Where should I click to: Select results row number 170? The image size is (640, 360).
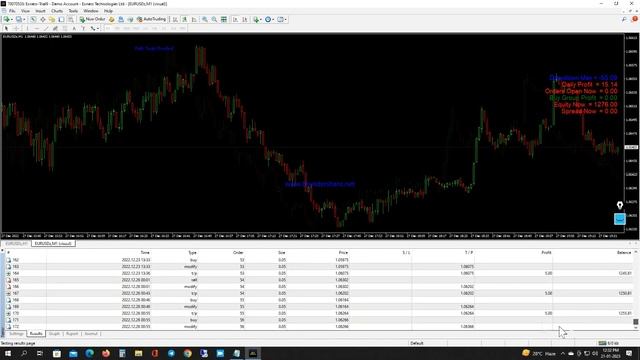point(318,313)
